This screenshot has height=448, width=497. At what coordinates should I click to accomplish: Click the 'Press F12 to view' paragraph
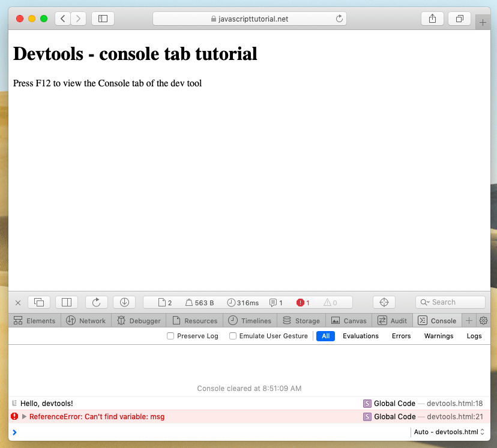click(107, 83)
